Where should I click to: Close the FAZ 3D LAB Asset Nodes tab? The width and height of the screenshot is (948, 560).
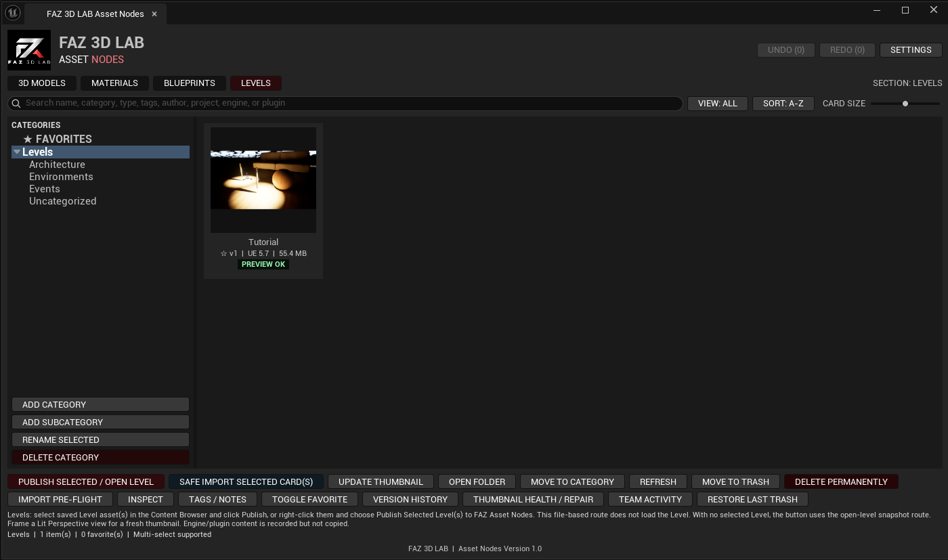(154, 14)
